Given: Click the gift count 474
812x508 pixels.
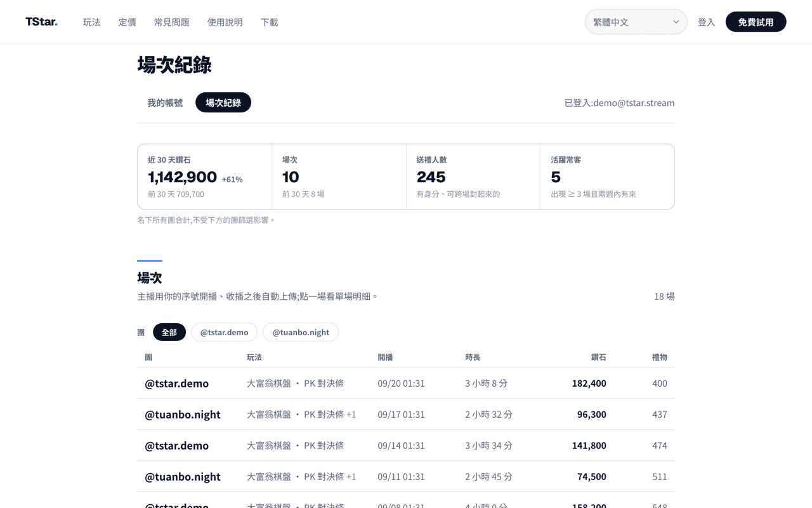Looking at the screenshot, I should pyautogui.click(x=659, y=445).
